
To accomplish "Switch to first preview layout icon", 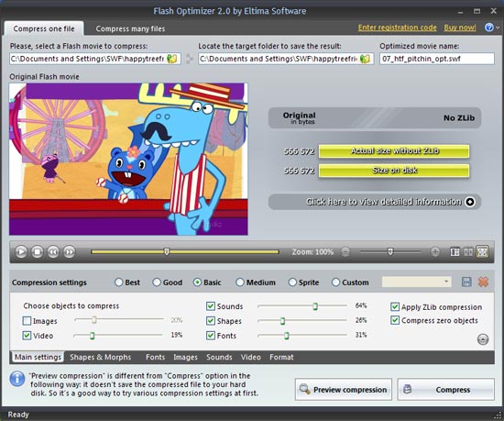I will [x=455, y=252].
